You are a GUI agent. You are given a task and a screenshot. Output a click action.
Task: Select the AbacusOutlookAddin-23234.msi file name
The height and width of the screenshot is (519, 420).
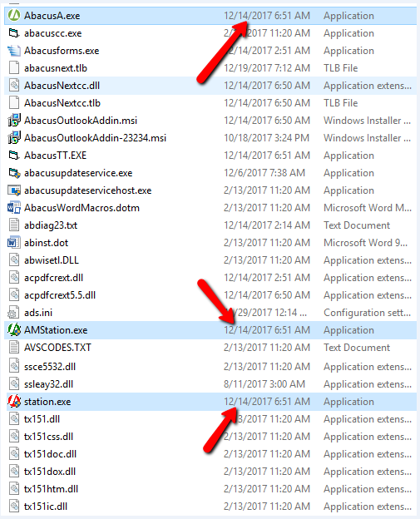96,138
